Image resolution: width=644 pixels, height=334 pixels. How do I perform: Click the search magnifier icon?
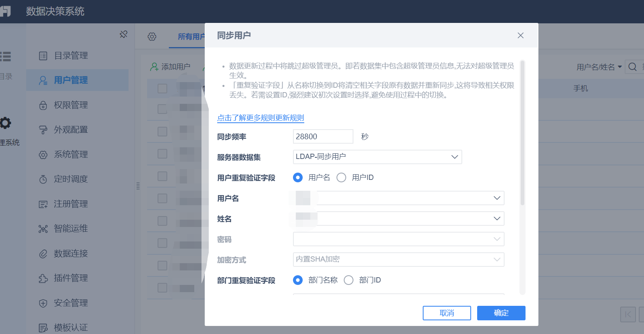(x=633, y=67)
